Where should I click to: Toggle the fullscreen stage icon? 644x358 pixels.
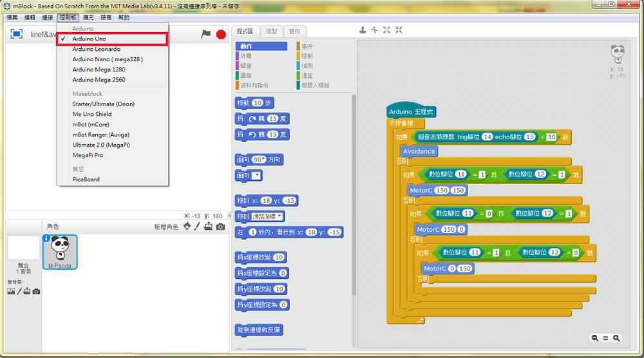pyautogui.click(x=17, y=34)
